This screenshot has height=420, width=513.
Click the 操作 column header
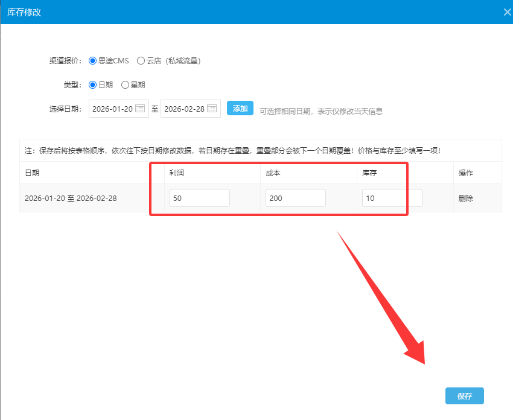tap(466, 173)
